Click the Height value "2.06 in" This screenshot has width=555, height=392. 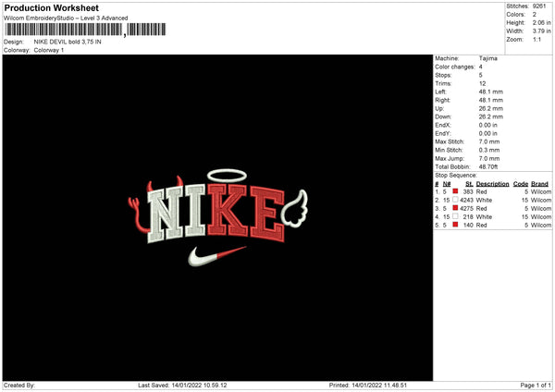point(542,22)
